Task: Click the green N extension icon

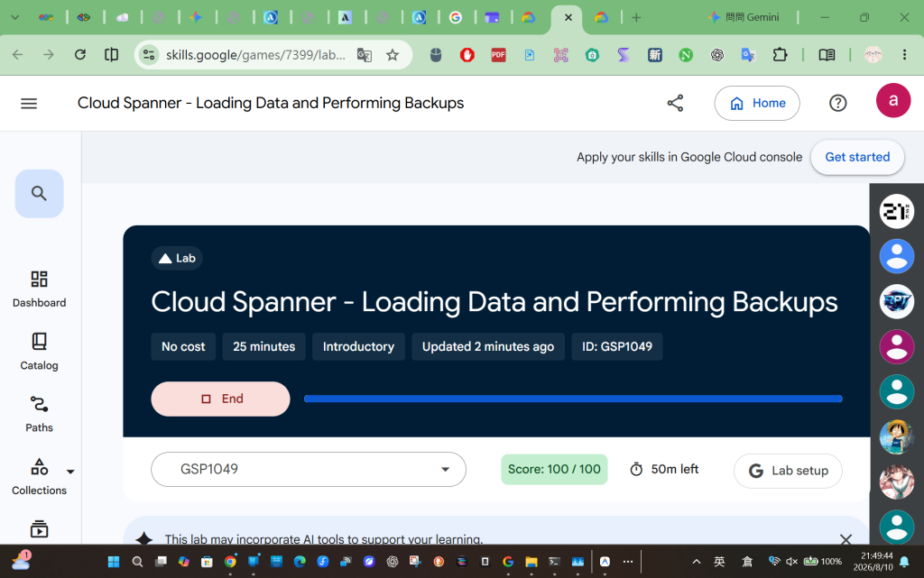Action: (686, 55)
